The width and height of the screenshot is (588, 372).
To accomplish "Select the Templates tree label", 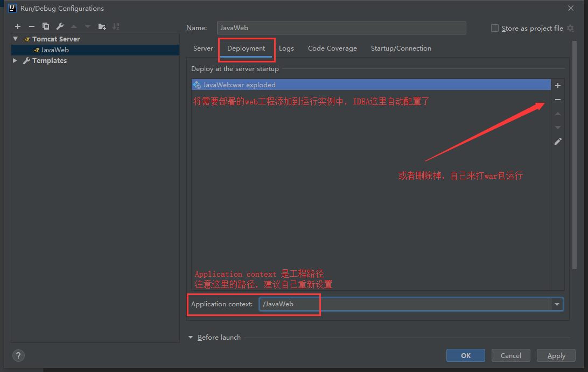I will pos(50,61).
